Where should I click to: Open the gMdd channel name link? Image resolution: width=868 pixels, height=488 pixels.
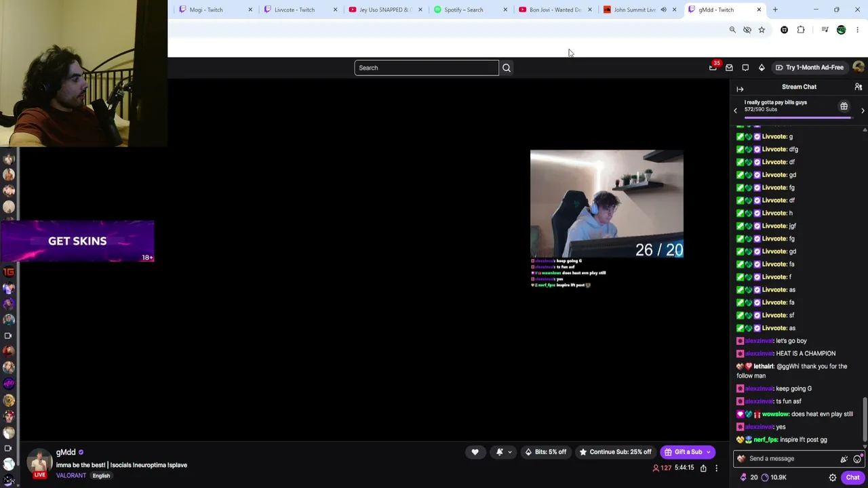click(66, 452)
